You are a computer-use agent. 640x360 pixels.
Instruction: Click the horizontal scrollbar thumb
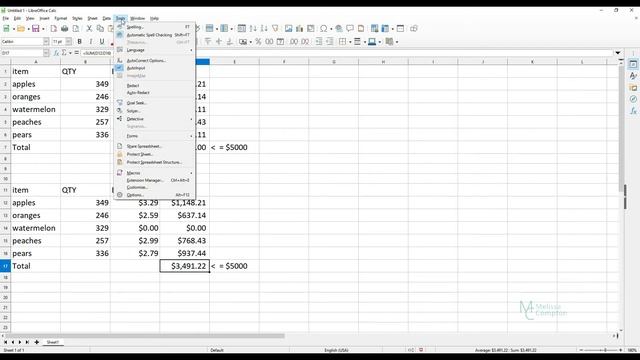click(144, 336)
